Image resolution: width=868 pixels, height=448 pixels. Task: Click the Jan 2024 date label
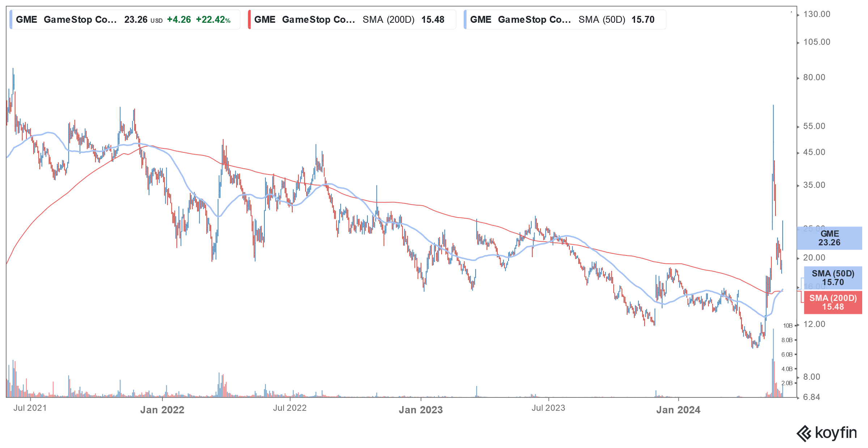tap(678, 410)
